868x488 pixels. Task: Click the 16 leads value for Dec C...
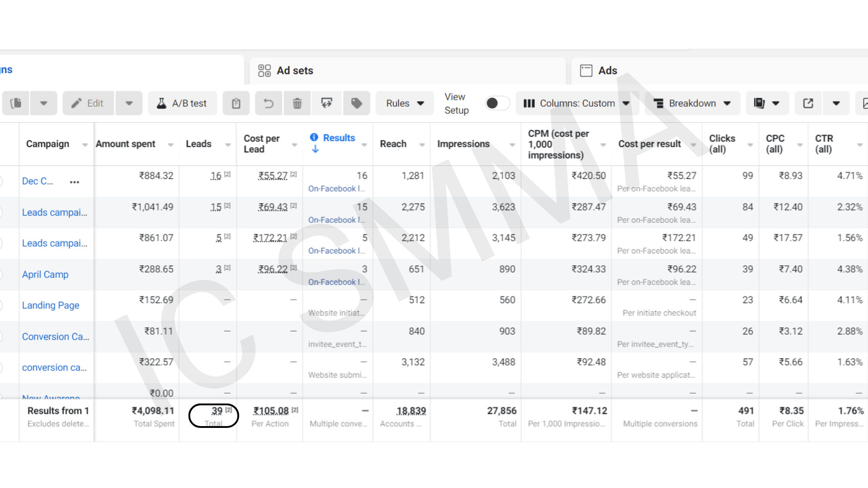216,176
